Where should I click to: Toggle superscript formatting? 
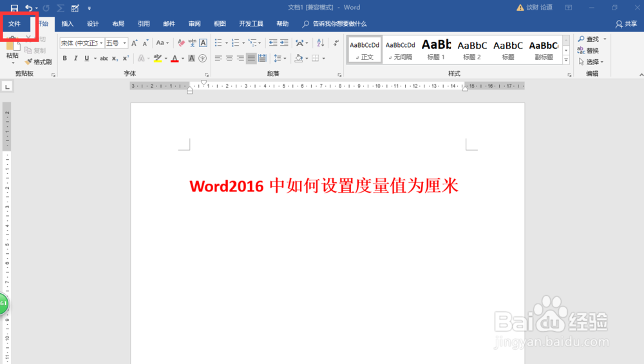click(x=126, y=59)
